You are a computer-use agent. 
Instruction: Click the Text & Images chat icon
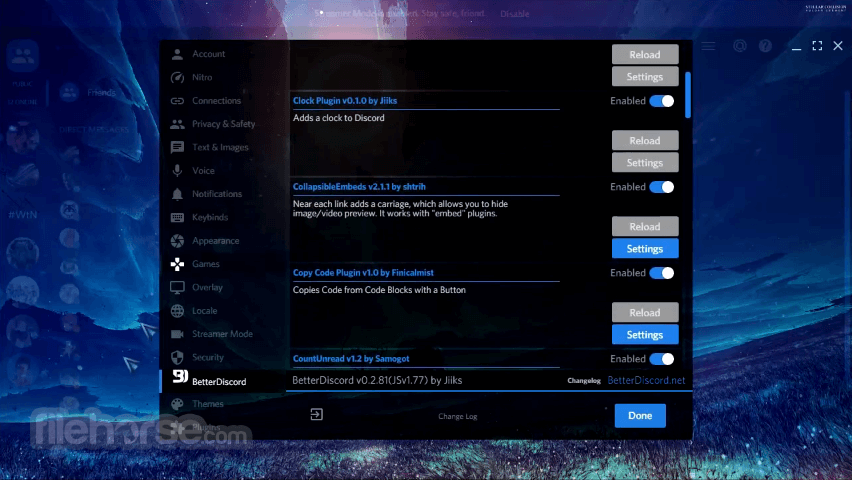tap(177, 147)
